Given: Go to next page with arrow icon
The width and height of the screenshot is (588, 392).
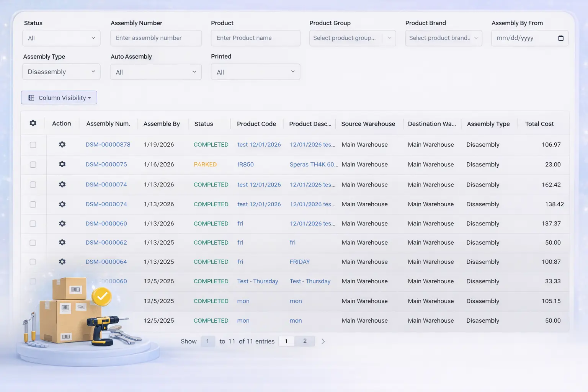Looking at the screenshot, I should tap(323, 341).
